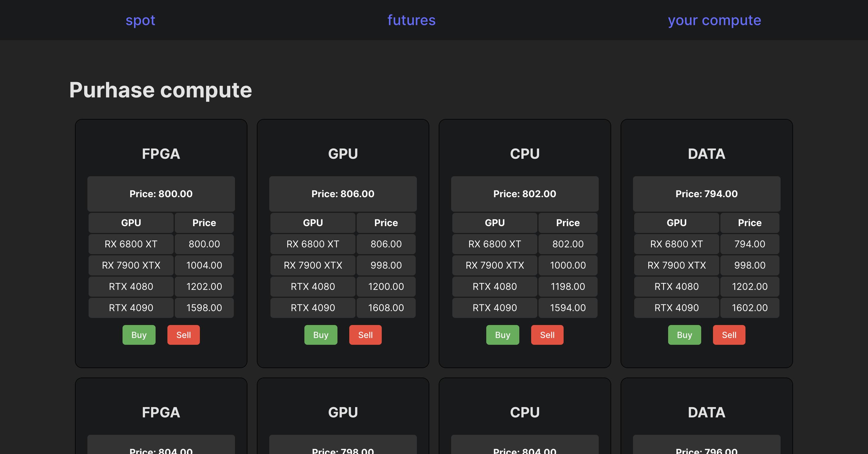Select RX 7900 XTX row in top GPU card
The width and height of the screenshot is (868, 454).
(x=313, y=265)
